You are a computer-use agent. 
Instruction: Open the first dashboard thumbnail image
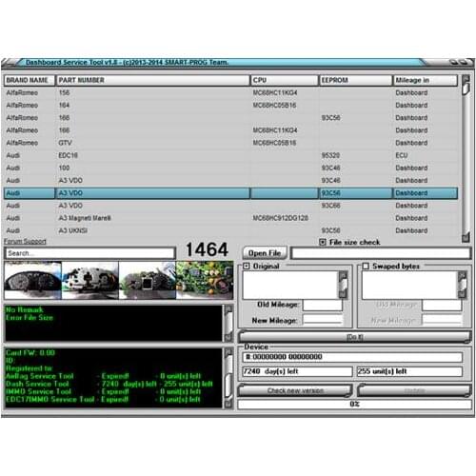coord(32,280)
